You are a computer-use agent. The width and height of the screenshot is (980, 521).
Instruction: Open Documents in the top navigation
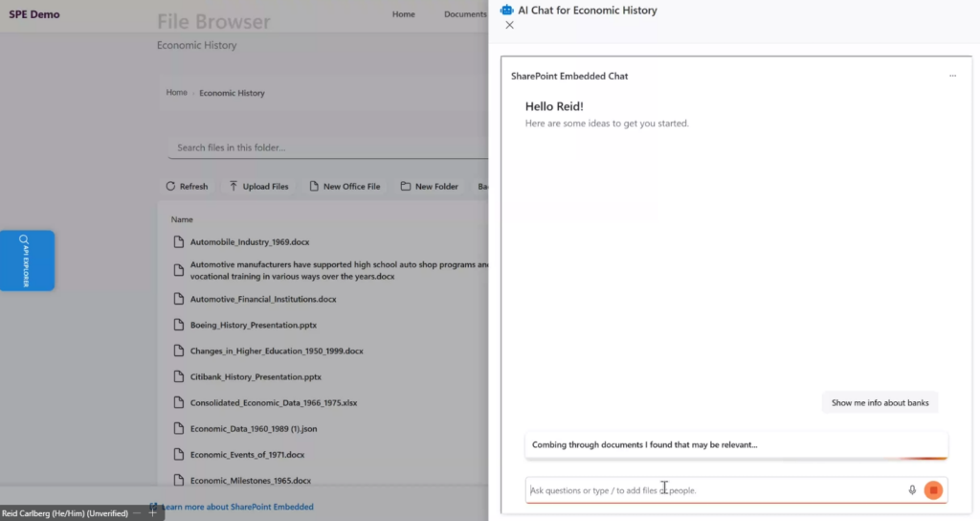(x=465, y=13)
